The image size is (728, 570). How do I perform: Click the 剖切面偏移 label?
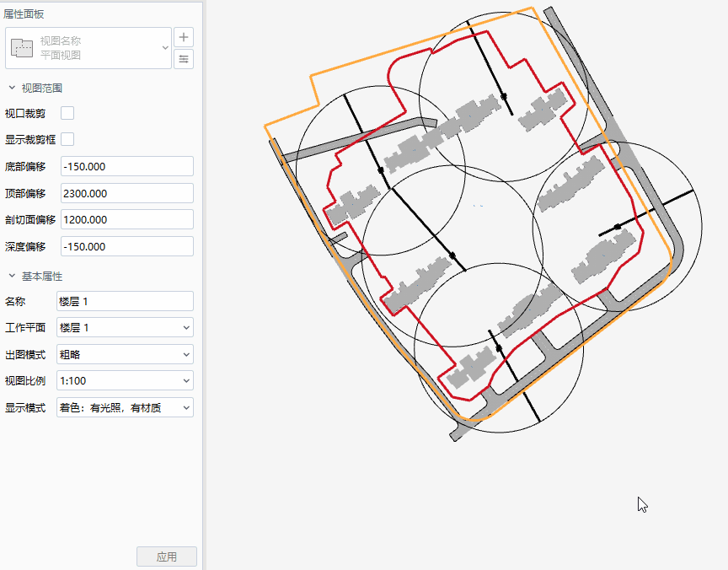click(30, 220)
